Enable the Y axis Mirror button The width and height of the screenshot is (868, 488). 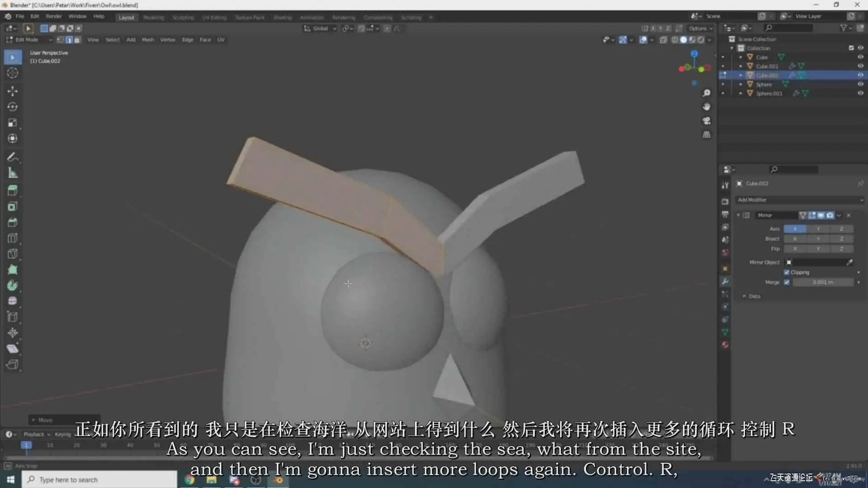coord(818,229)
